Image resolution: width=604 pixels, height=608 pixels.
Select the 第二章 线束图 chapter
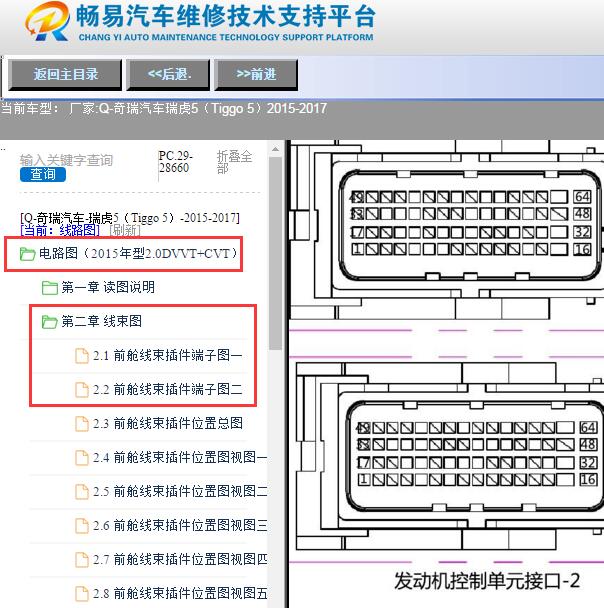click(101, 321)
